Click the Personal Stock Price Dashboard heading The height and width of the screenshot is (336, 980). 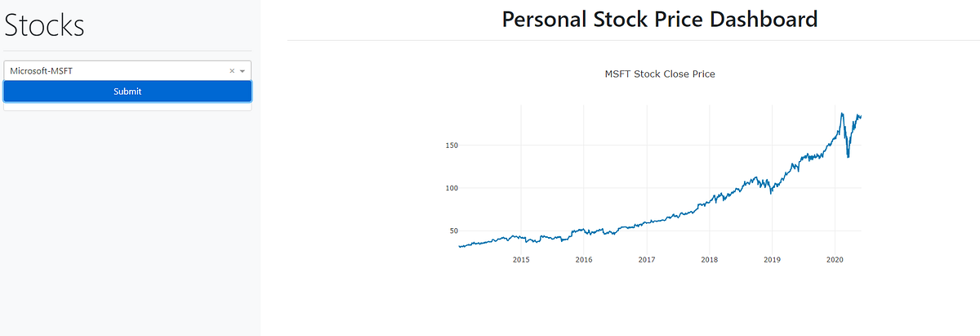(660, 19)
